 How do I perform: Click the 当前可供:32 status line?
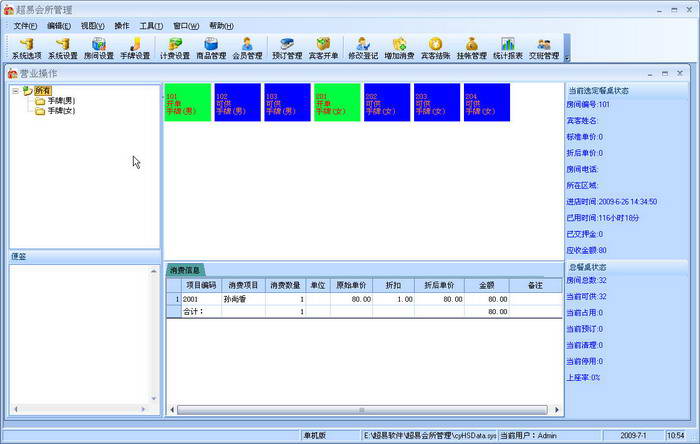[586, 297]
